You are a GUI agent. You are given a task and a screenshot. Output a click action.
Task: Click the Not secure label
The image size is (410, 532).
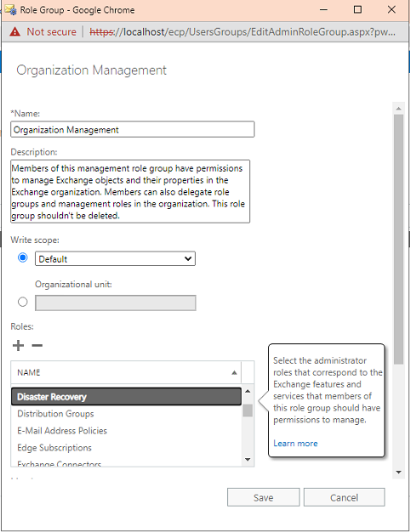click(x=52, y=32)
